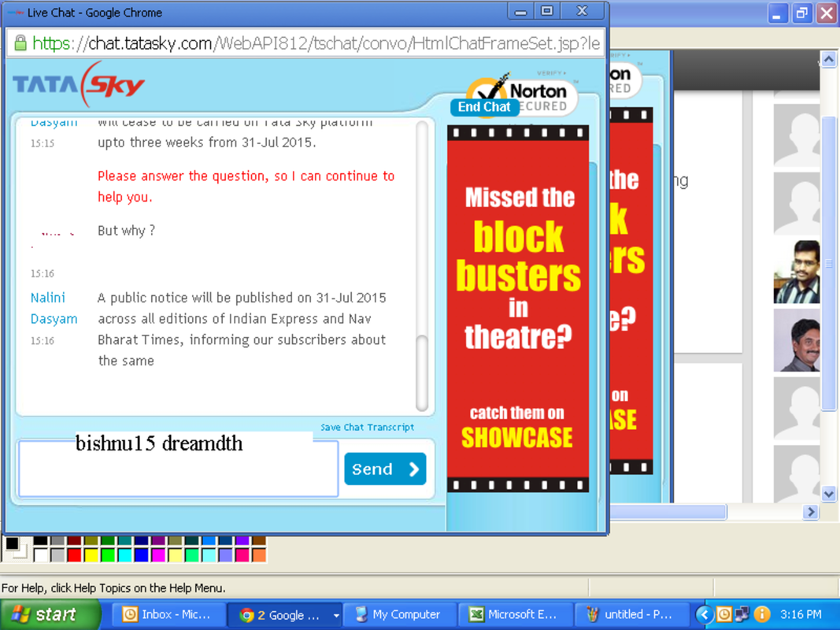Click the topmost gray placeholder avatar in background window
The width and height of the screenshot is (840, 630).
pyautogui.click(x=797, y=135)
